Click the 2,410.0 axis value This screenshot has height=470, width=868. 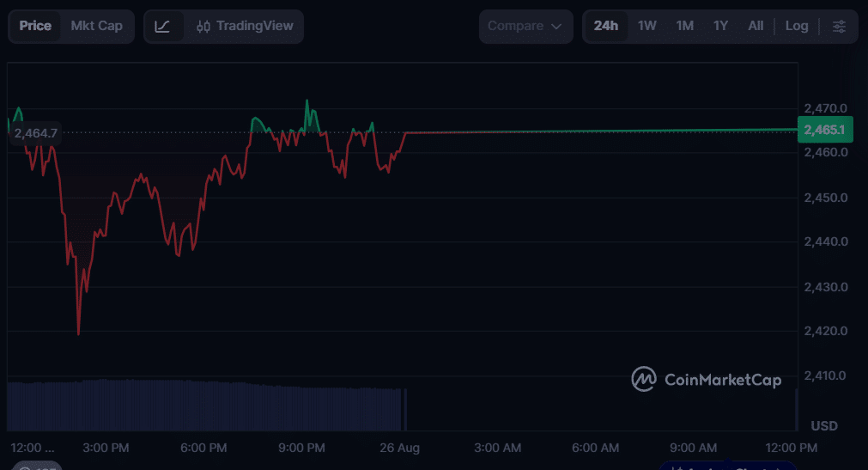[825, 375]
